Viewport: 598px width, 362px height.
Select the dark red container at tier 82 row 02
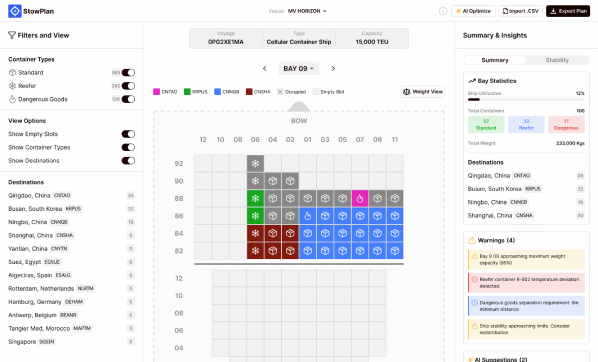[290, 251]
